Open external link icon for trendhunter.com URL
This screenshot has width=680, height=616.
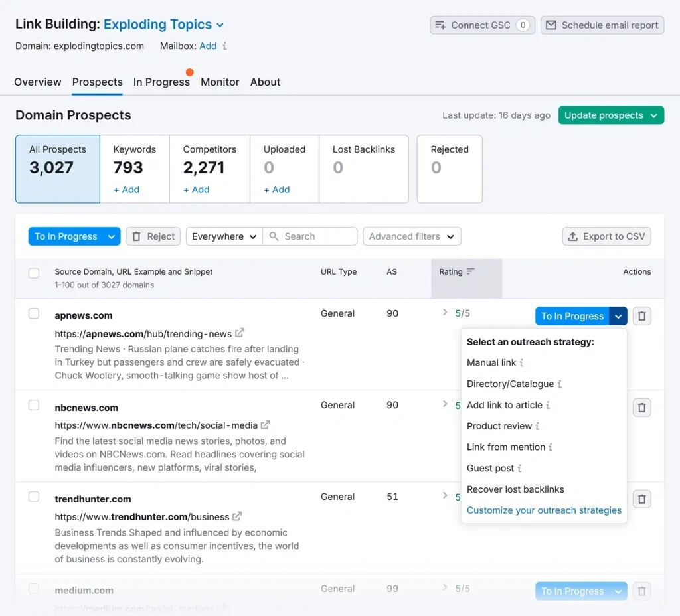237,516
